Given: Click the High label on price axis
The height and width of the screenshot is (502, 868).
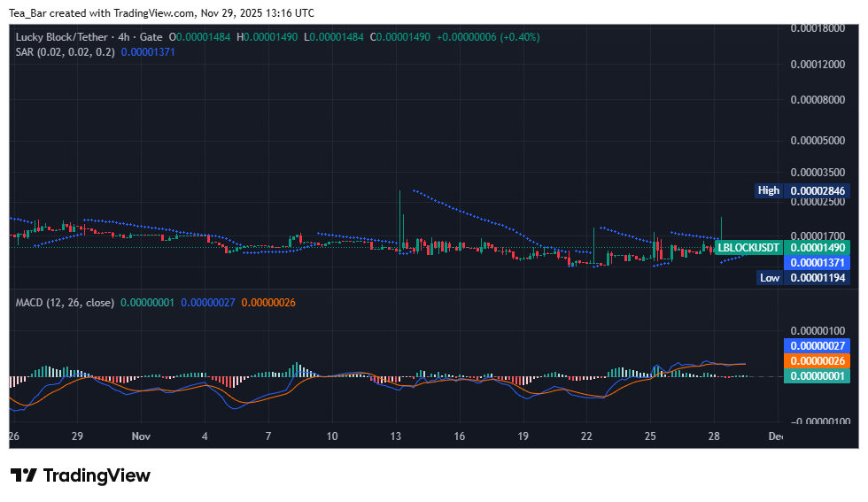Looking at the screenshot, I should (769, 190).
